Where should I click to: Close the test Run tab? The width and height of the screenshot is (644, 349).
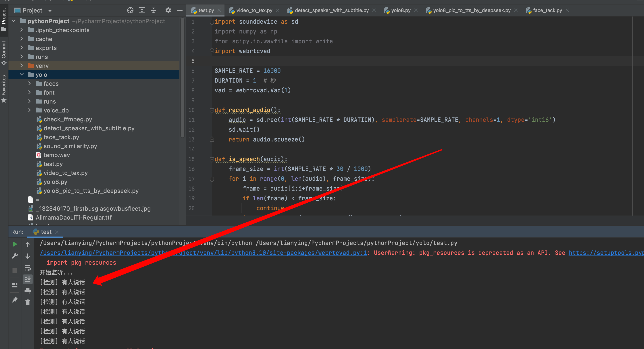pos(57,232)
